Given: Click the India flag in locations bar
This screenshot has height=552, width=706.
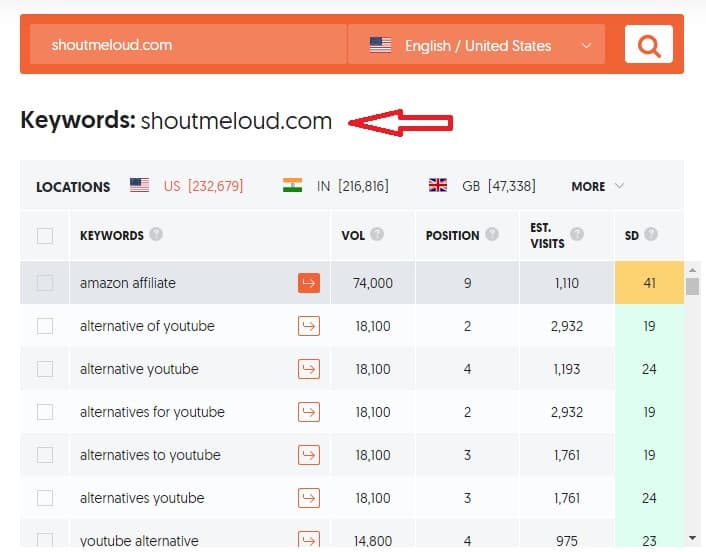Looking at the screenshot, I should 292,185.
